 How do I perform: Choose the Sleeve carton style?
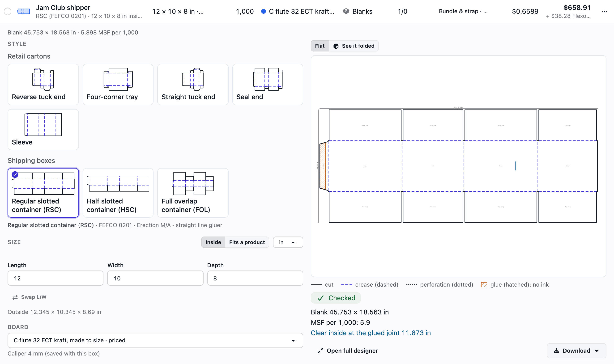click(x=43, y=130)
